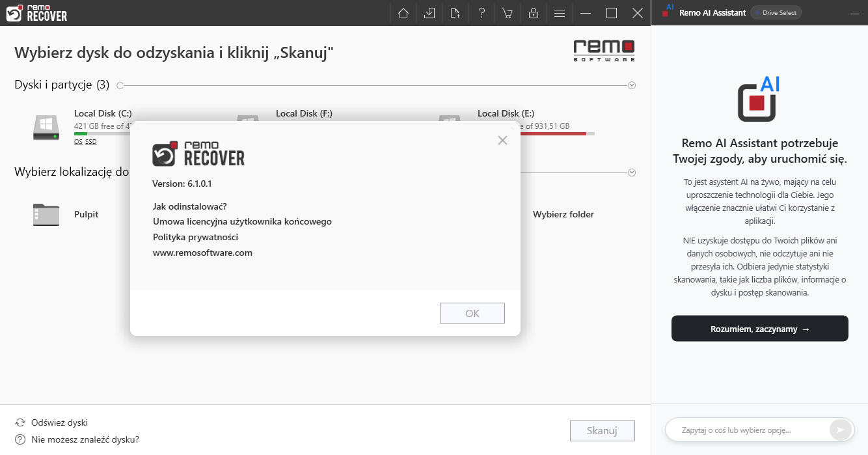Click the large AI logo in assistant panel

tap(759, 99)
